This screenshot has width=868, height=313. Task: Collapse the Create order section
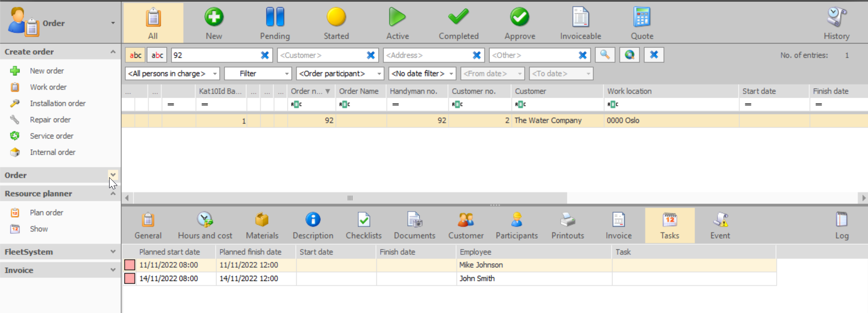coord(113,52)
